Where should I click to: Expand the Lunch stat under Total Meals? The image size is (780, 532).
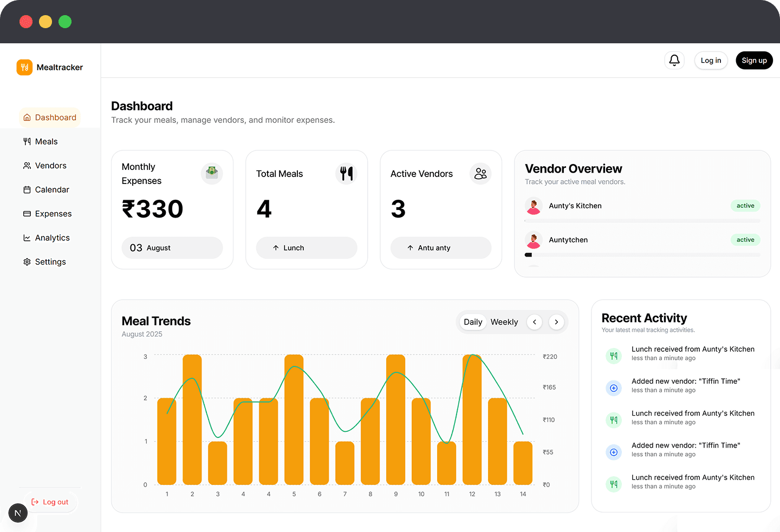click(x=307, y=247)
